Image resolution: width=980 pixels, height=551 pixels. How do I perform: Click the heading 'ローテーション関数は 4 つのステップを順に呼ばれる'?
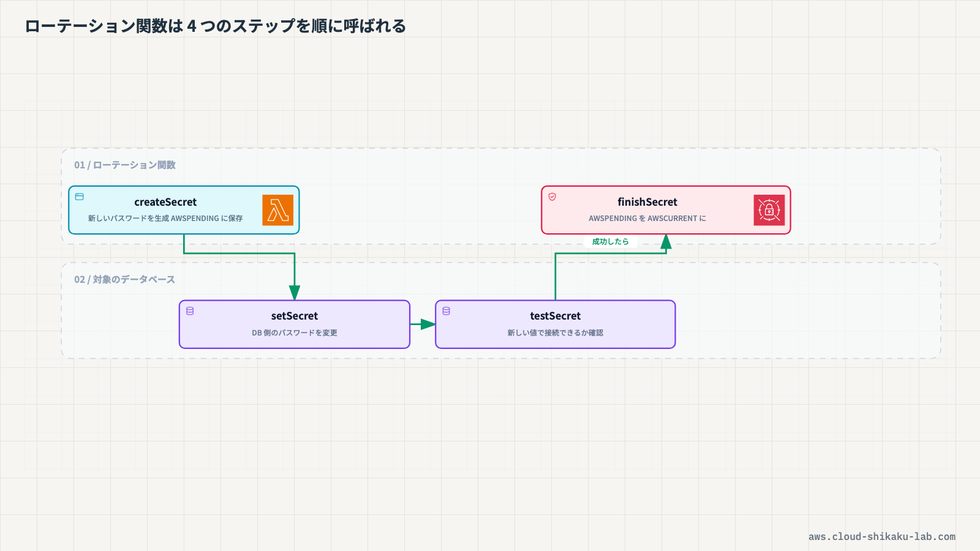pos(215,26)
